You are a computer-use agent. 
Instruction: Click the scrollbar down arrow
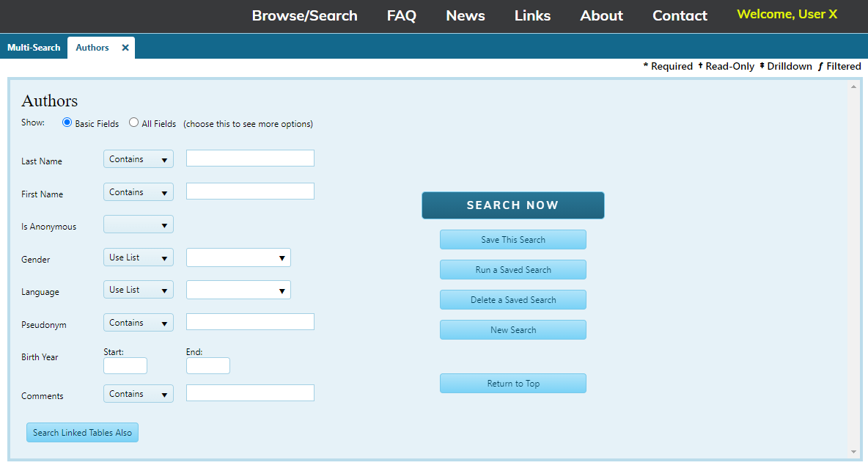point(853,452)
